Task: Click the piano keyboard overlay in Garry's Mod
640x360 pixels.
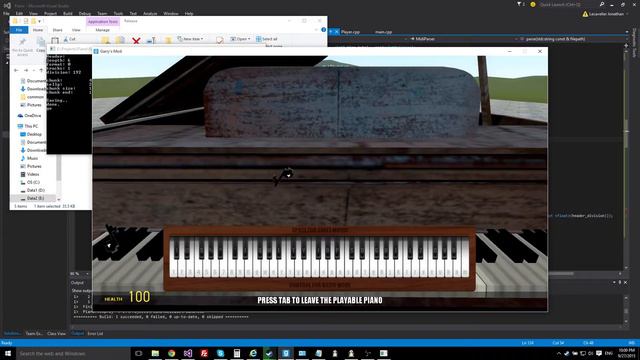Action: pos(320,258)
